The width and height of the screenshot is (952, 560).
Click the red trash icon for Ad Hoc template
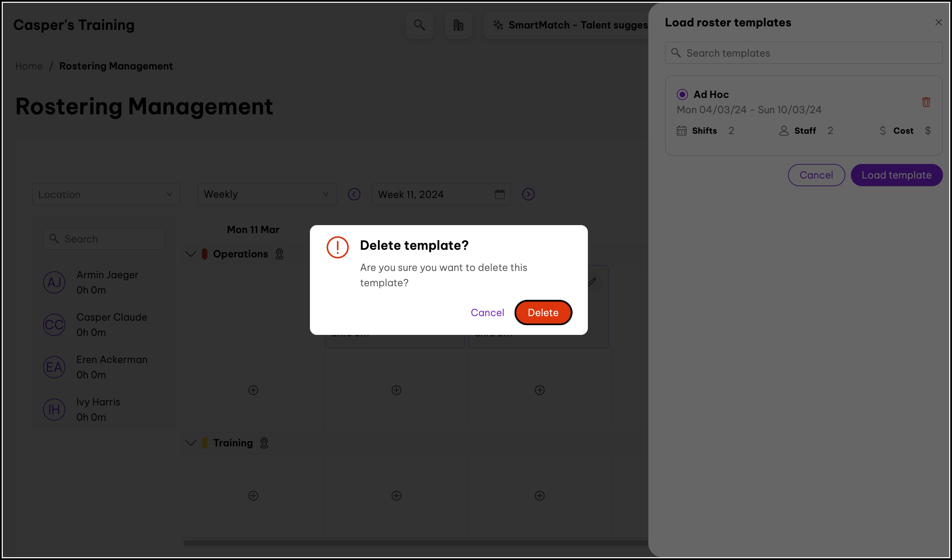[x=926, y=102]
